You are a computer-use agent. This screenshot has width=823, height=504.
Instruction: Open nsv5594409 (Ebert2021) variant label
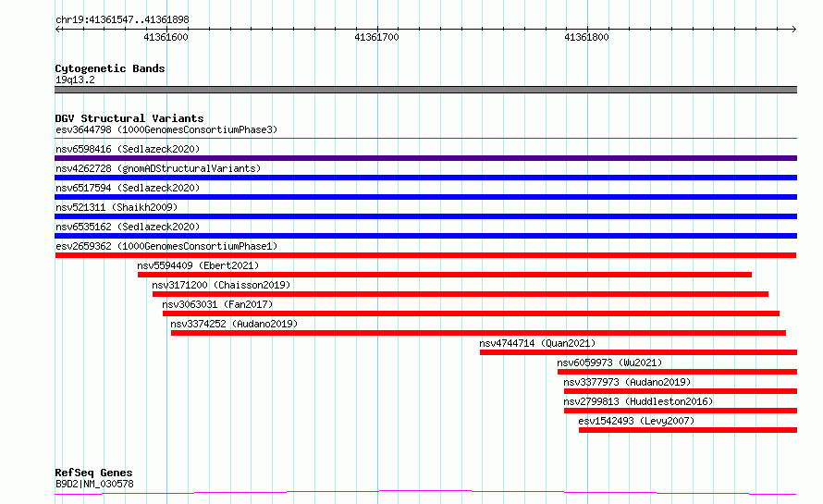[x=198, y=265]
